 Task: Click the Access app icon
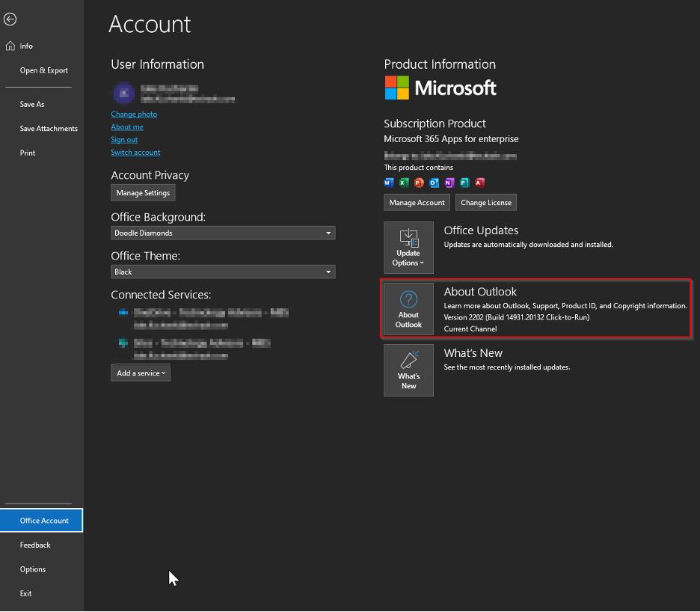(x=479, y=183)
